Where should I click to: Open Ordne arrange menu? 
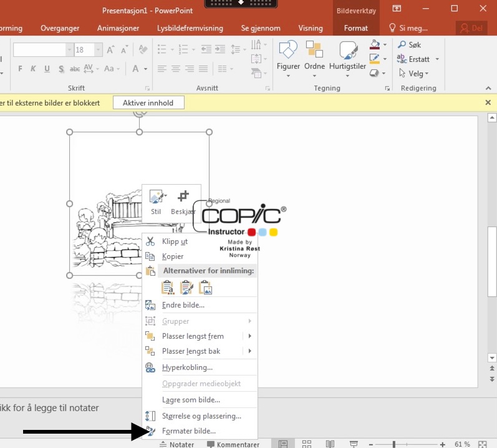click(x=314, y=59)
